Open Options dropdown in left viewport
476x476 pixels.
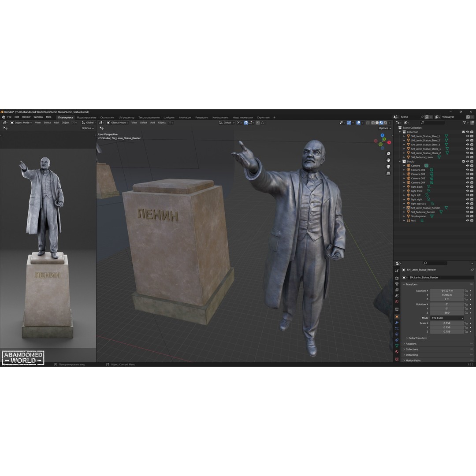click(x=87, y=128)
